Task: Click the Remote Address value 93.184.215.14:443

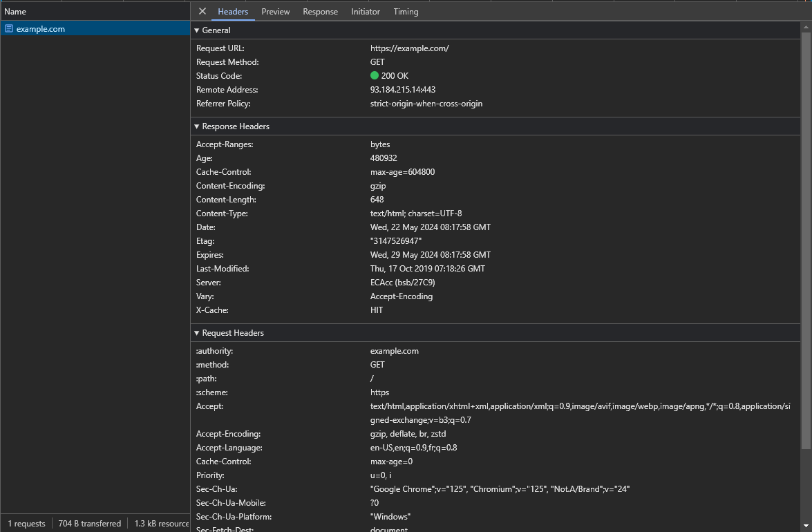Action: click(x=402, y=90)
